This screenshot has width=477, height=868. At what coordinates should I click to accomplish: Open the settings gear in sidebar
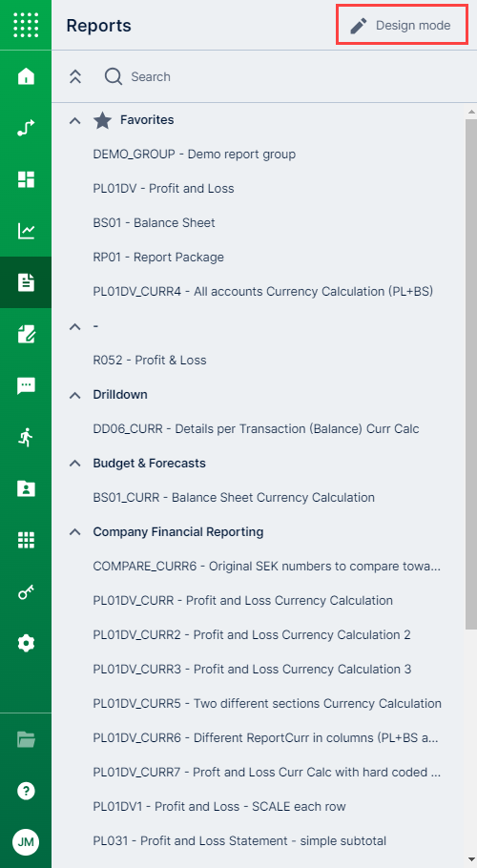[26, 643]
